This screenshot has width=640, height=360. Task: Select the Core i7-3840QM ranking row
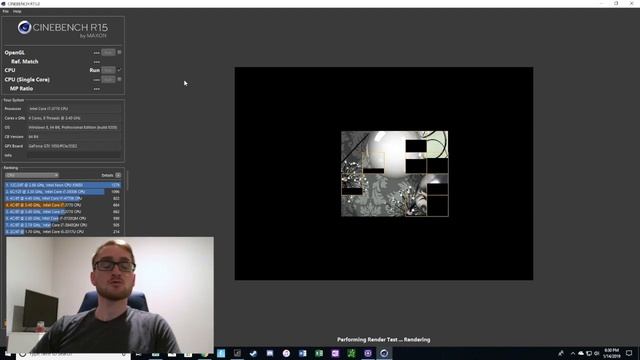coord(63,225)
